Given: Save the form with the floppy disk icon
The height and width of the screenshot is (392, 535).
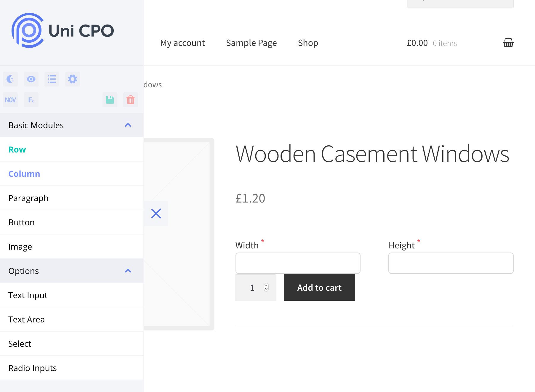Looking at the screenshot, I should [x=110, y=100].
